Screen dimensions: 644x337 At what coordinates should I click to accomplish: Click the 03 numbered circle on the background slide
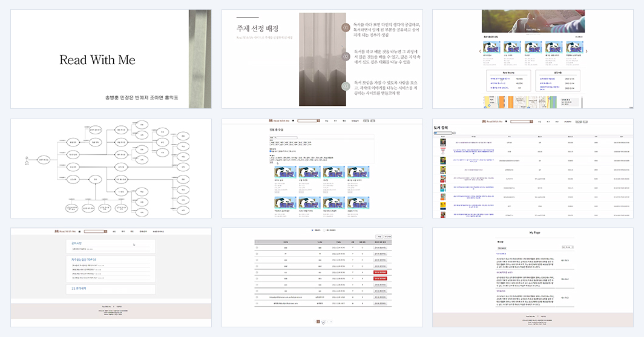point(346,86)
